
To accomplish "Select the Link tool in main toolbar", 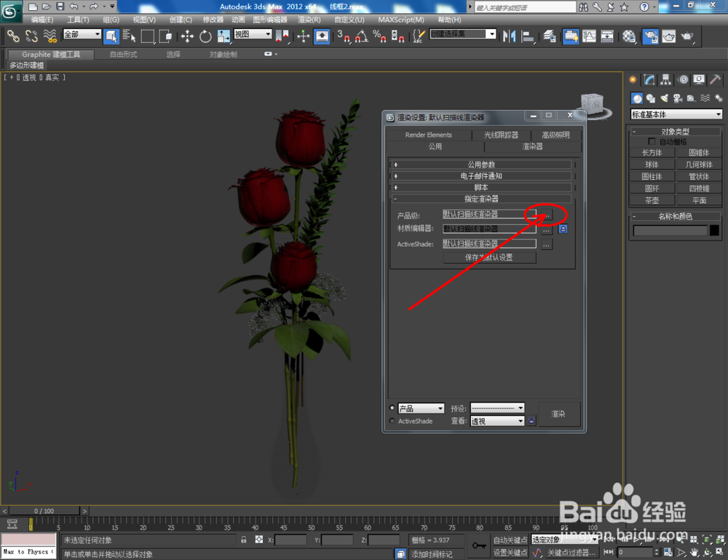I will 13,36.
